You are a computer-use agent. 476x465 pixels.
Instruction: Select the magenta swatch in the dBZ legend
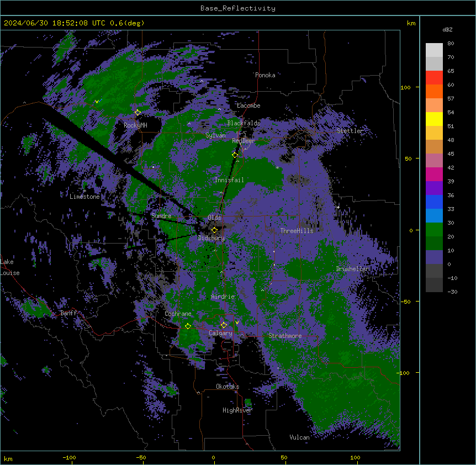coord(434,174)
